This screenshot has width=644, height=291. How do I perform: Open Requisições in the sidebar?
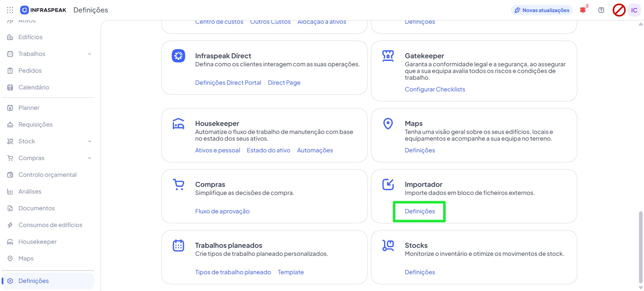click(x=36, y=125)
